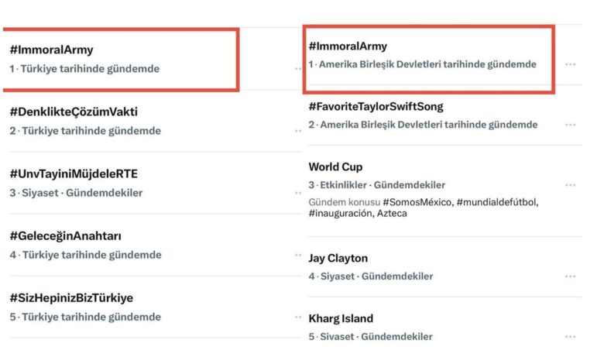Open more options for US #ImmoralArmy trend
This screenshot has height=364, width=604.
click(x=570, y=64)
